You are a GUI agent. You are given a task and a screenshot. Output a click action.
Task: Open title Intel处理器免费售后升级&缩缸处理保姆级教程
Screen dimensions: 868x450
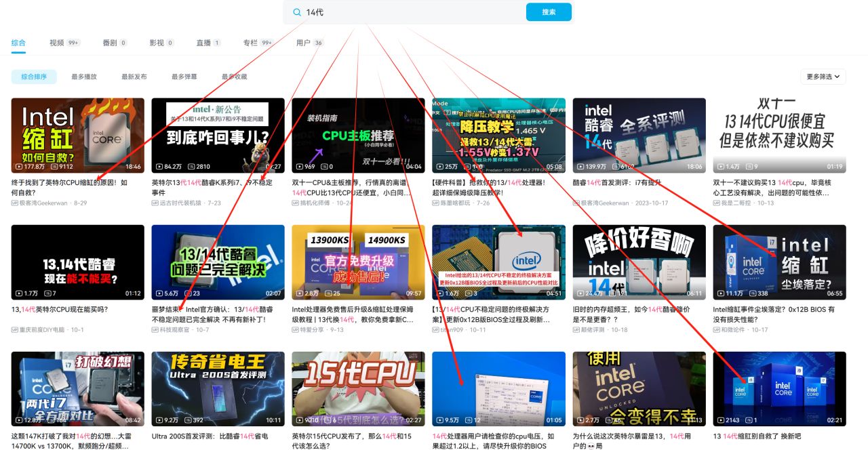(353, 314)
